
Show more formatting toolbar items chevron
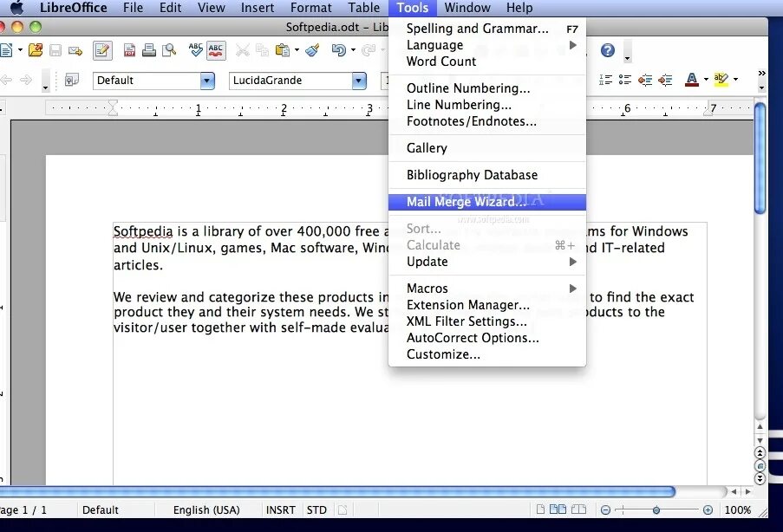[x=761, y=74]
